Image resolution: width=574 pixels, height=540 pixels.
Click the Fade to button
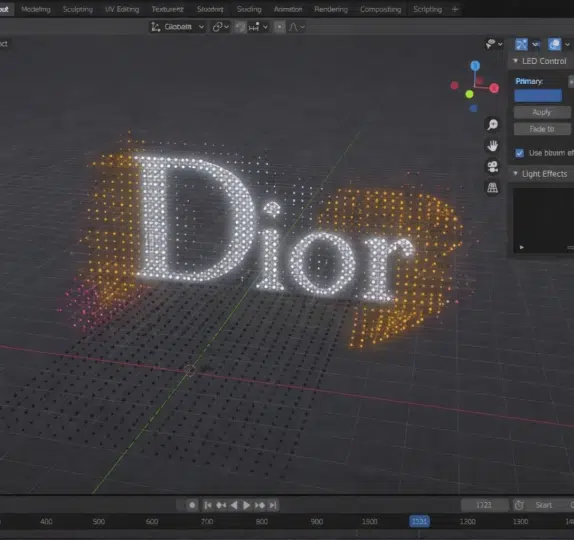[542, 129]
